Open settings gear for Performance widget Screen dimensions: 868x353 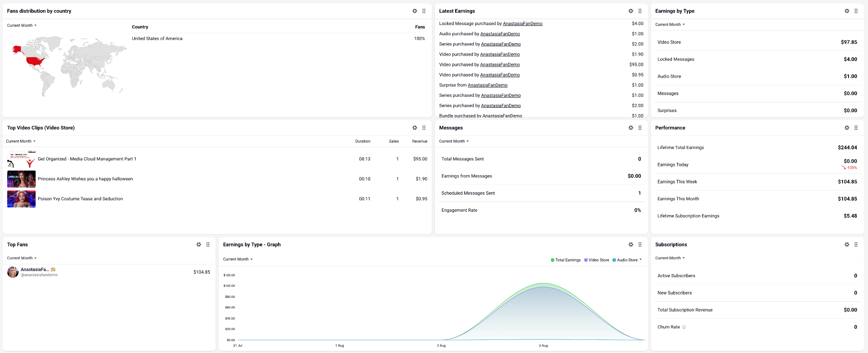[x=847, y=128]
